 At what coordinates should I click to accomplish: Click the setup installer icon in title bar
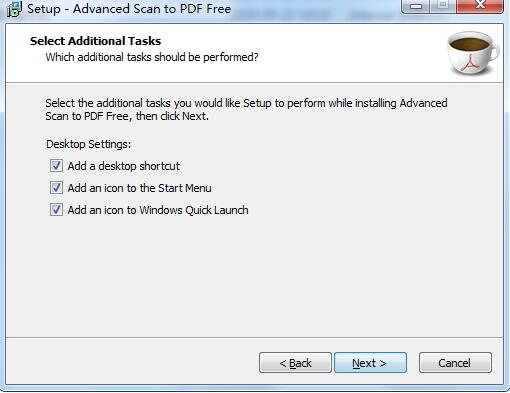pos(14,9)
